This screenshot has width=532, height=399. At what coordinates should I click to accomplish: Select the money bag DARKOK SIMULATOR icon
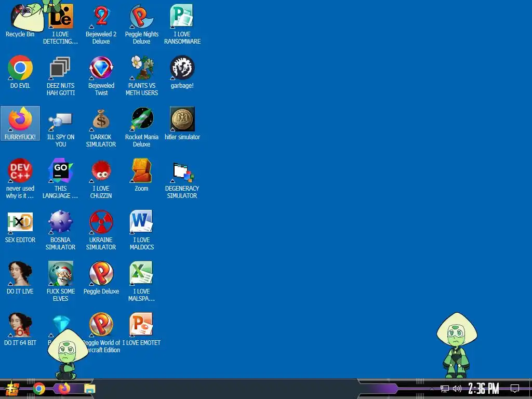(x=101, y=127)
